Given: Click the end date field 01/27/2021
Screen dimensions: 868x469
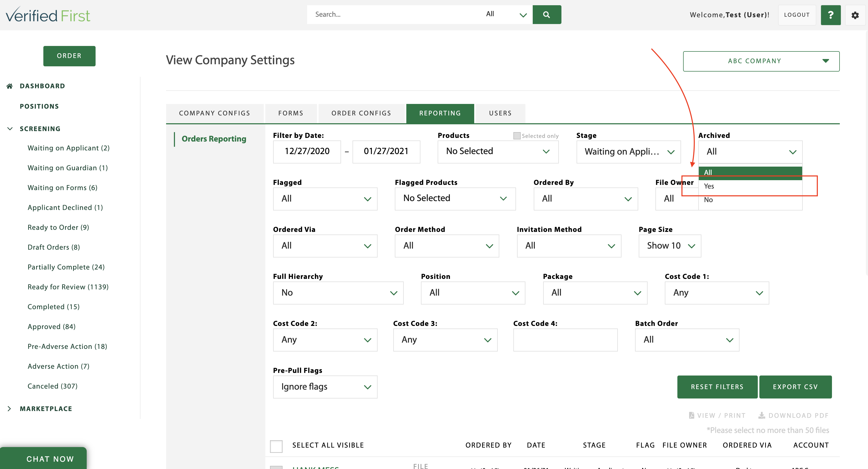Looking at the screenshot, I should coord(386,152).
